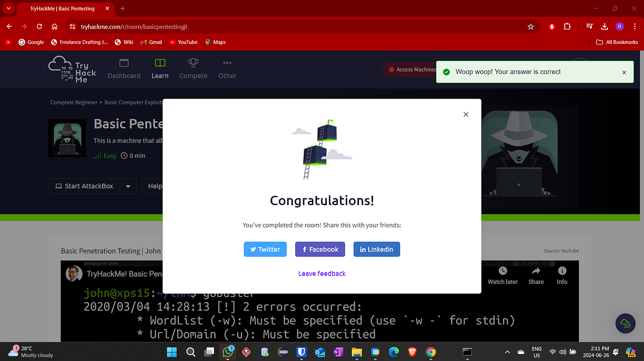The height and width of the screenshot is (361, 644).
Task: Open the Windows Start menu
Action: click(172, 352)
